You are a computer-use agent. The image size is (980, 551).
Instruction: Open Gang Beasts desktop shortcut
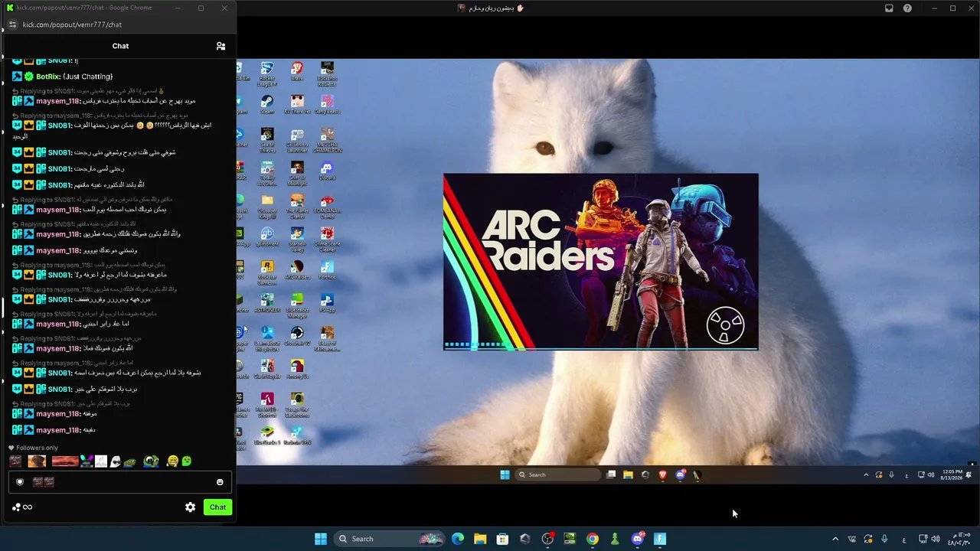click(x=327, y=104)
